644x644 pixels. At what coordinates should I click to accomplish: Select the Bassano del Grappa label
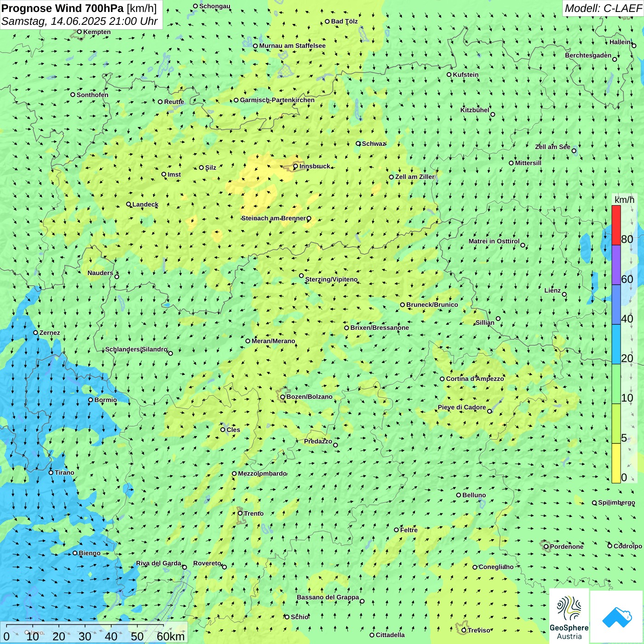point(328,597)
